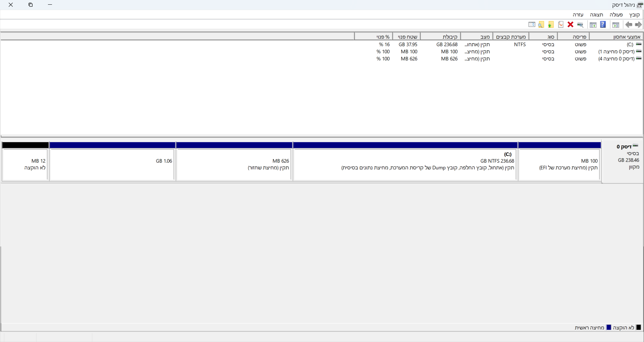Click the properties checkmark page icon

click(560, 24)
